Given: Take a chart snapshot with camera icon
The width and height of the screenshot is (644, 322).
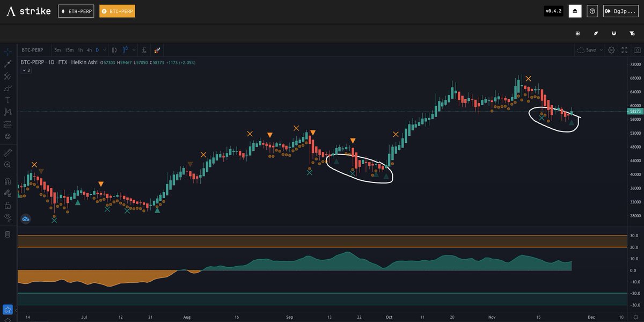Looking at the screenshot, I should [637, 50].
